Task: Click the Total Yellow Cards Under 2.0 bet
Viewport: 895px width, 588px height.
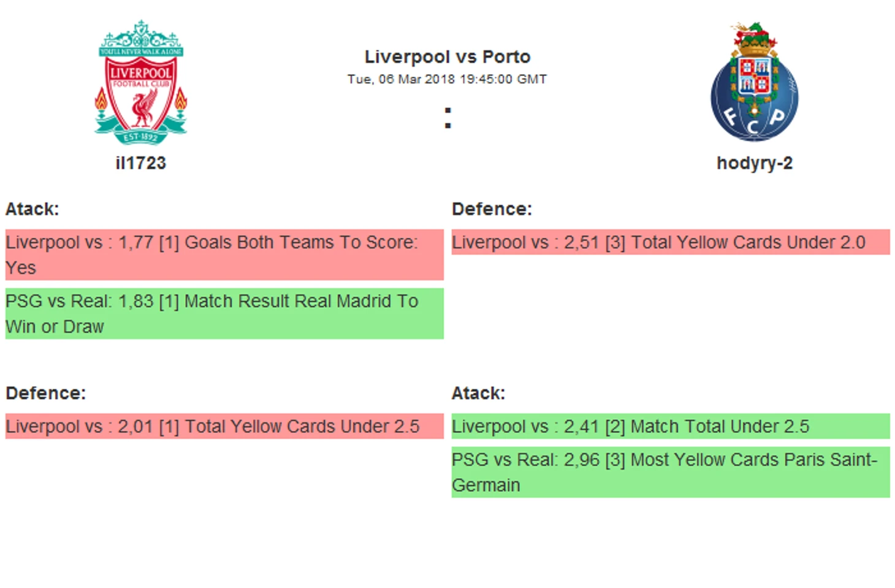Action: point(671,242)
